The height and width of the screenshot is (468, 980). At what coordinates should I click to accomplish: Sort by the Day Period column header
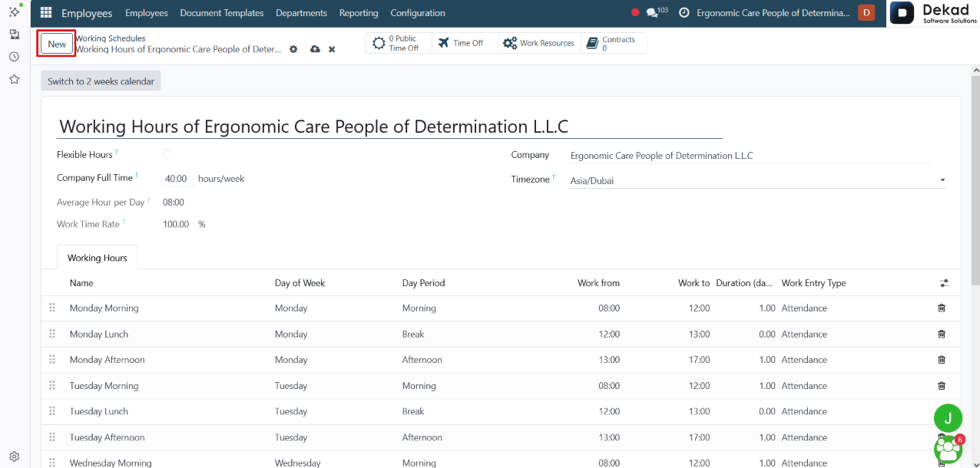[x=423, y=283]
